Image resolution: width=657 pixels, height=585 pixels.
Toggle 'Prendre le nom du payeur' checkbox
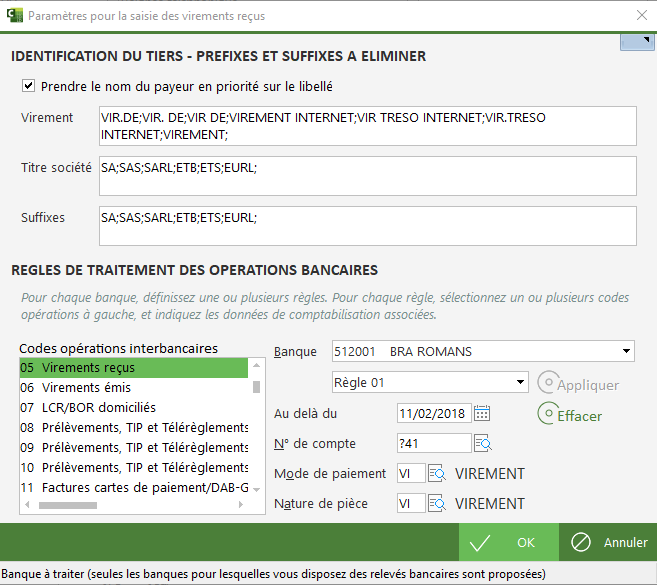[x=28, y=87]
